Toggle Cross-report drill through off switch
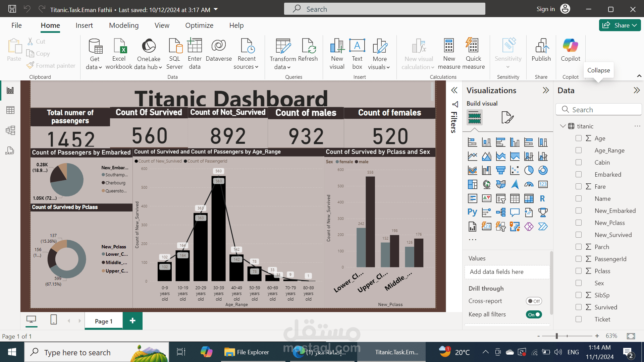The image size is (644, 362). (534, 301)
